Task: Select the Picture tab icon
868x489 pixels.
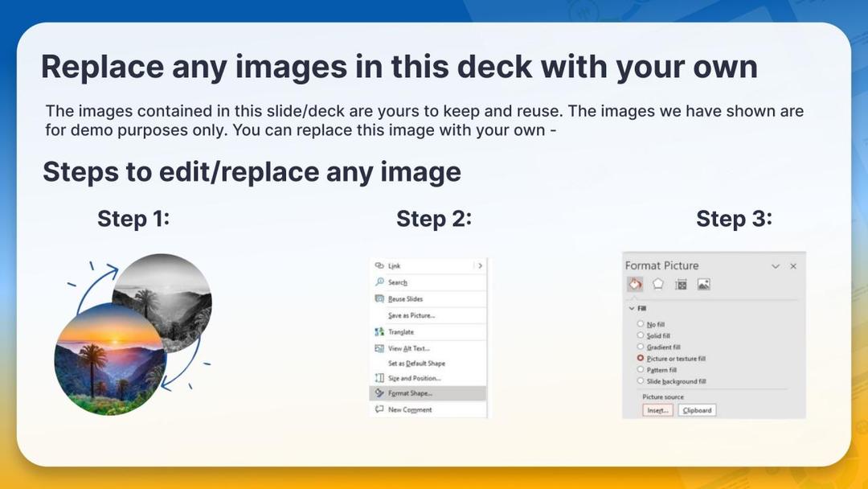Action: coord(703,284)
